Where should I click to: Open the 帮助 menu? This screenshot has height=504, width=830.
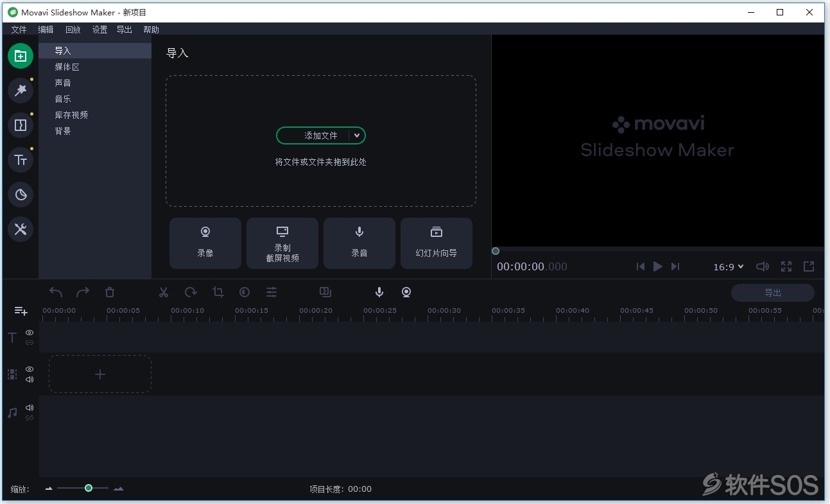pyautogui.click(x=151, y=30)
